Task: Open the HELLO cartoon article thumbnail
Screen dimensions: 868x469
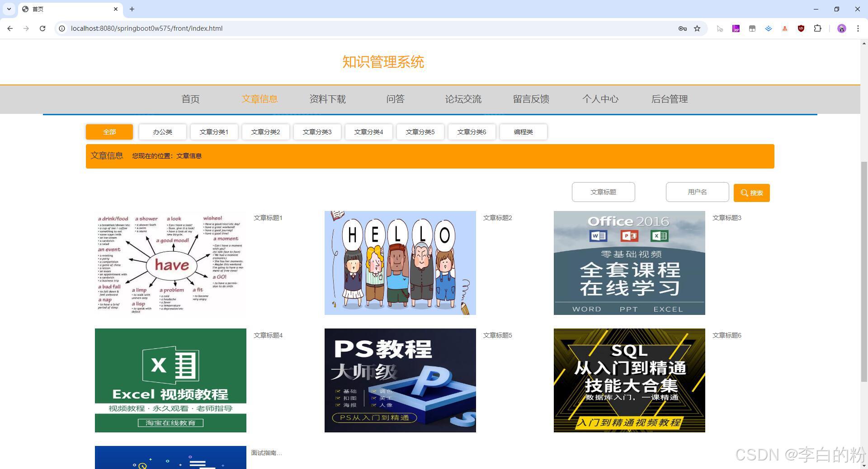Action: point(400,263)
